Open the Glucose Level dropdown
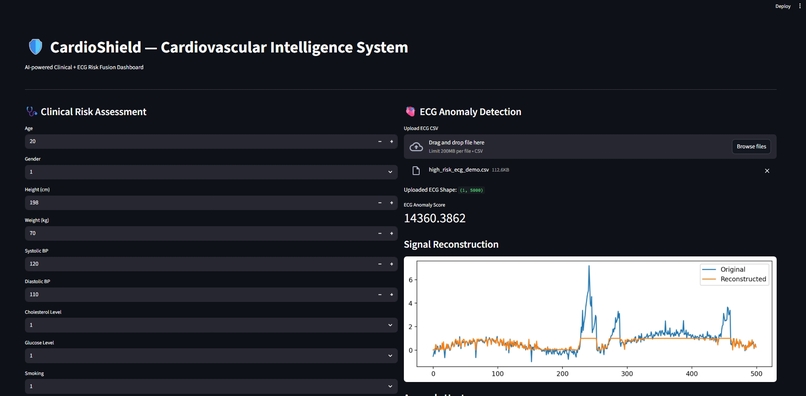This screenshot has height=396, width=806. tap(211, 355)
